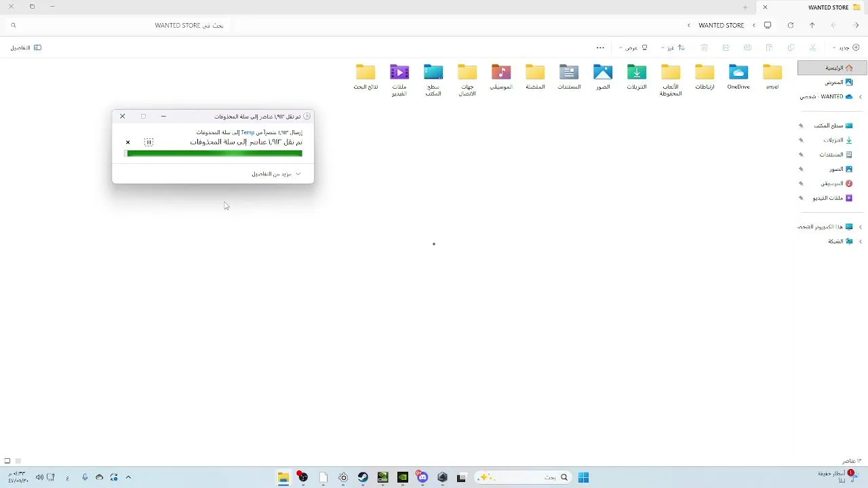Close the WANTED STORE tab
Screen dimensions: 868x488
pyautogui.click(x=765, y=7)
